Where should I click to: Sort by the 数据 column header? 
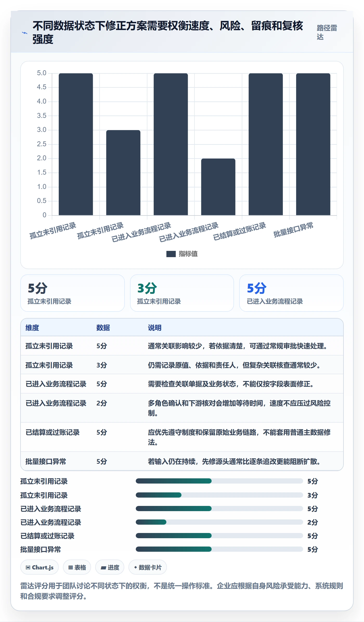pos(103,328)
